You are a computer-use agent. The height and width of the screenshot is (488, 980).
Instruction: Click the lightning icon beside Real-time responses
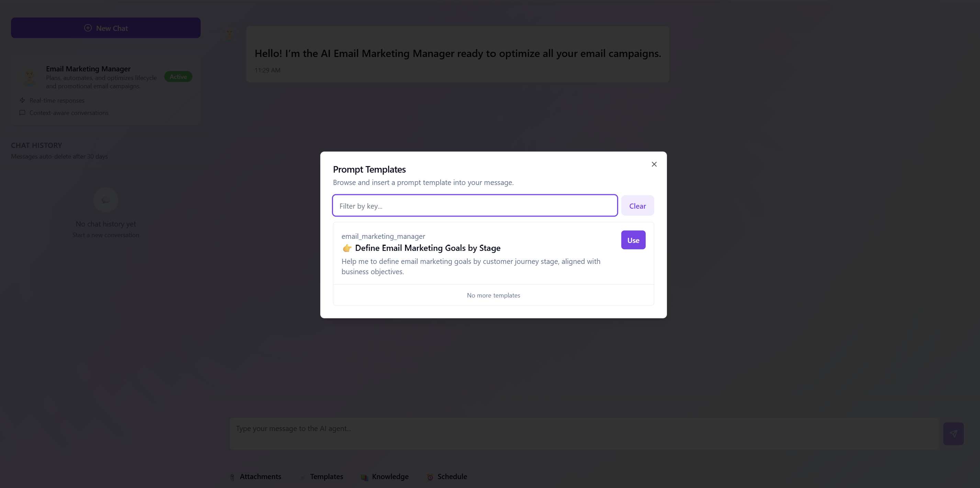click(22, 100)
